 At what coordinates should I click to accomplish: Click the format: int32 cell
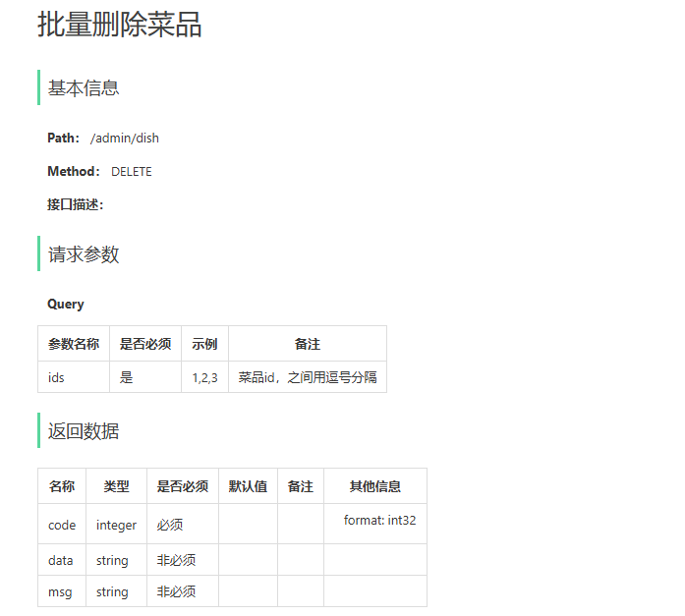pyautogui.click(x=379, y=521)
